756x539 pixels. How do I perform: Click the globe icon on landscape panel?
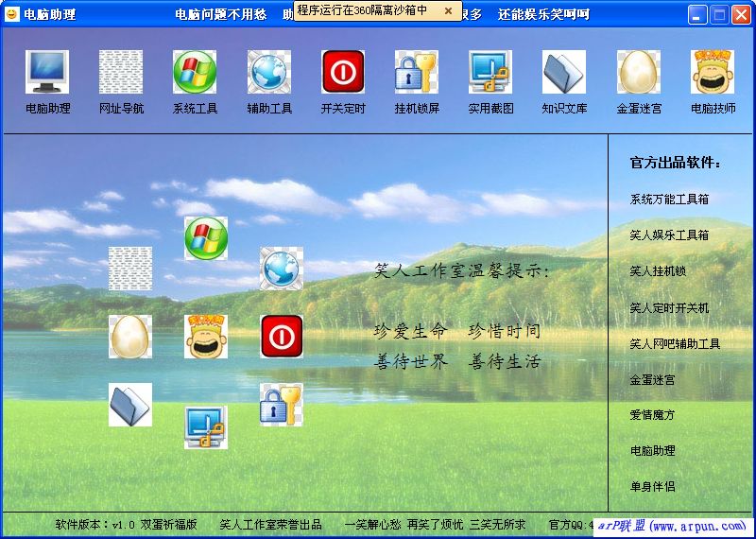[282, 269]
